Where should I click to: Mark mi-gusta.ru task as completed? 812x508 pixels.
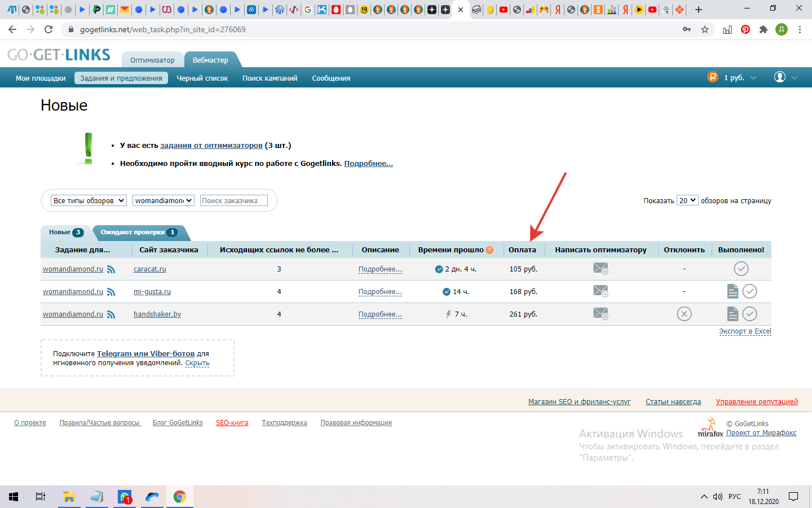[749, 291]
